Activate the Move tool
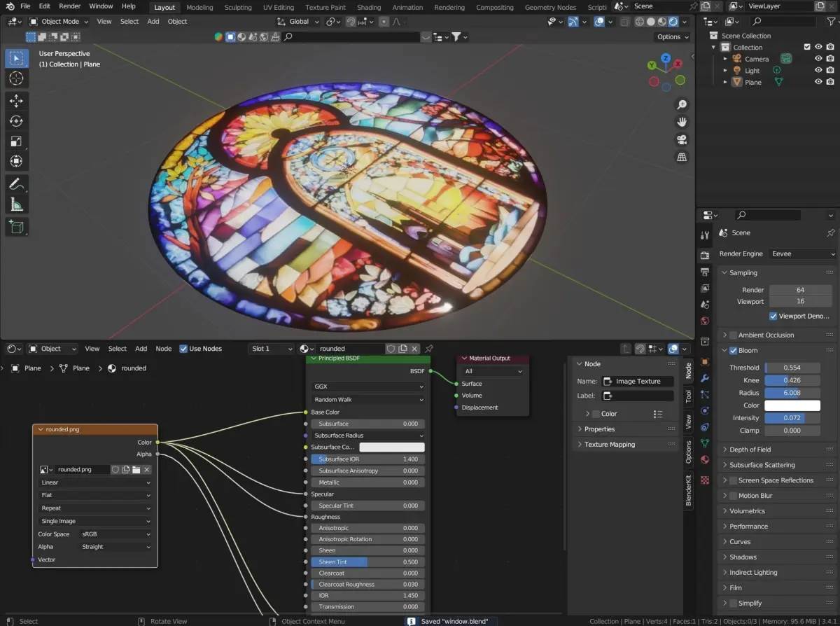 [17, 101]
